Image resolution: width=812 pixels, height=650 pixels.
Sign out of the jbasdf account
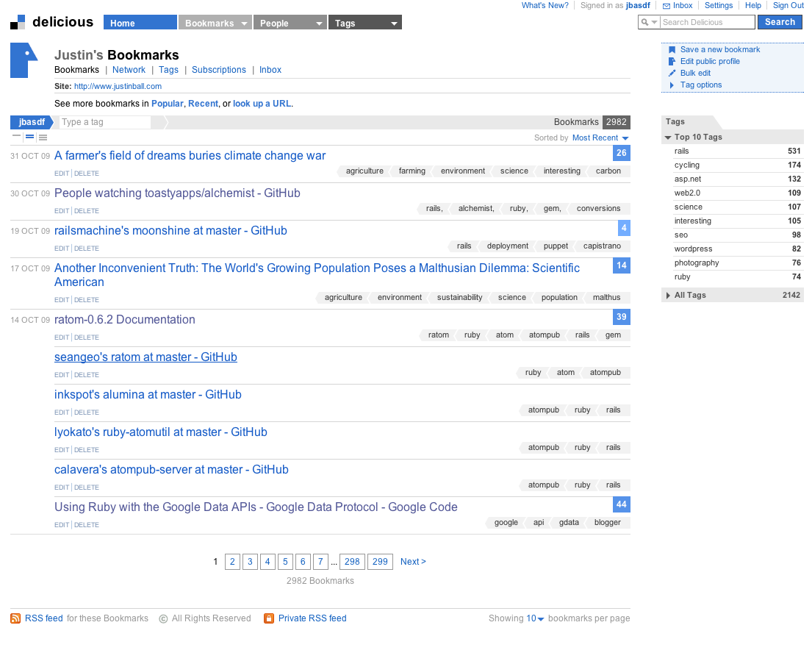pyautogui.click(x=788, y=6)
